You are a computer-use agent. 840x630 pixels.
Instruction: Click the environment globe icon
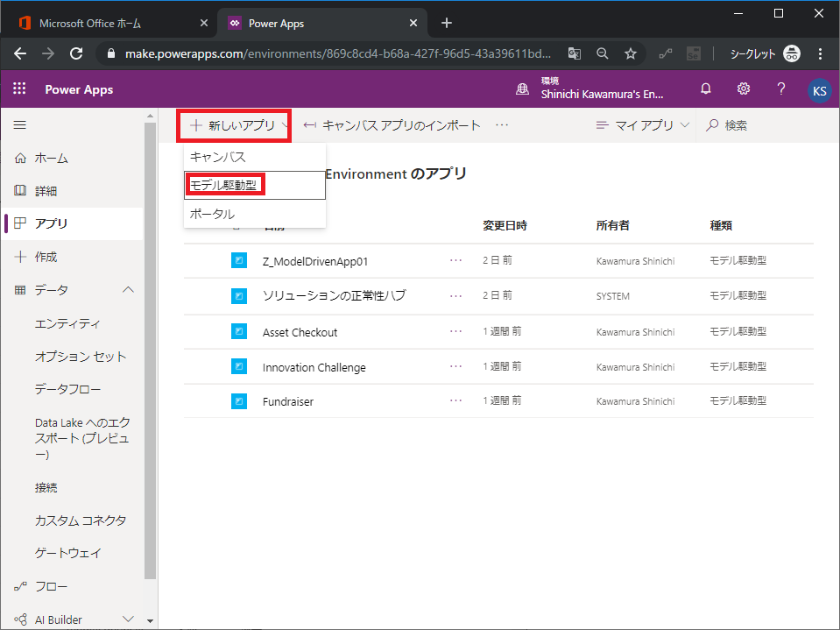coord(522,88)
